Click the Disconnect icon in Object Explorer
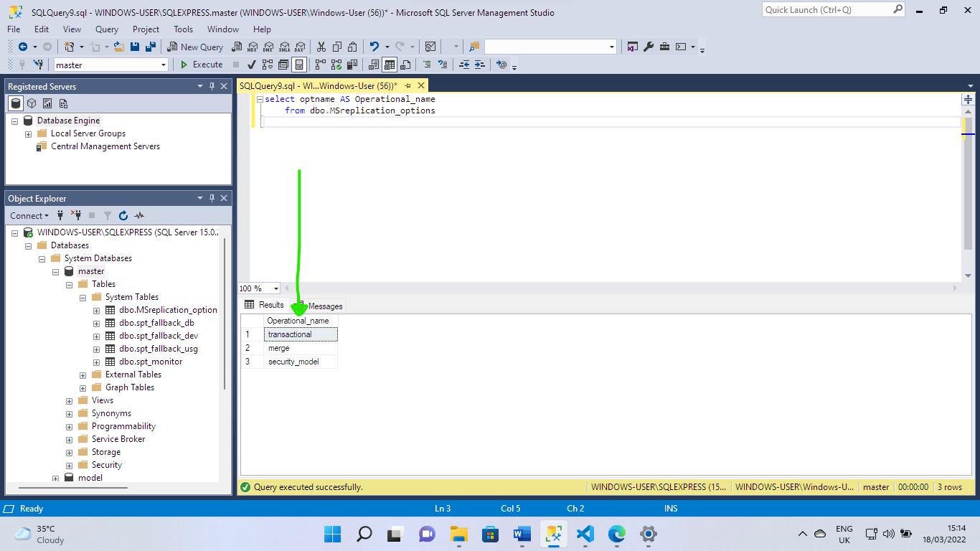980x551 pixels. [x=76, y=215]
